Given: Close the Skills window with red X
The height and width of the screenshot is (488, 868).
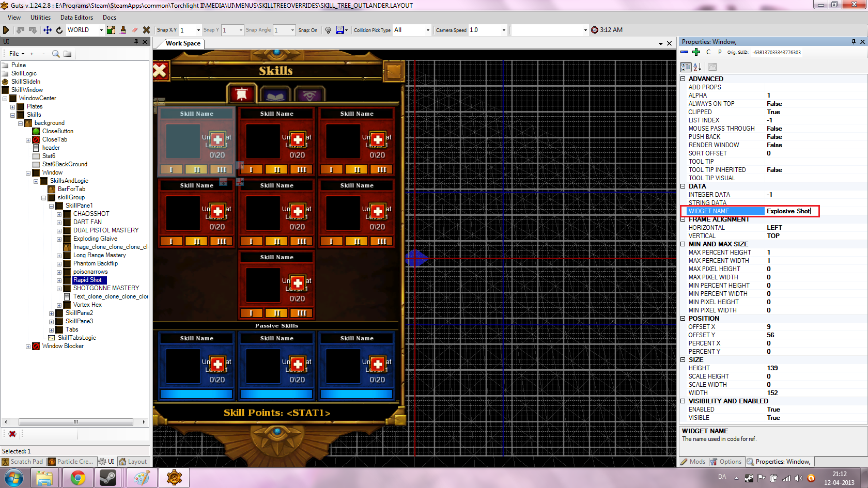Looking at the screenshot, I should [160, 70].
